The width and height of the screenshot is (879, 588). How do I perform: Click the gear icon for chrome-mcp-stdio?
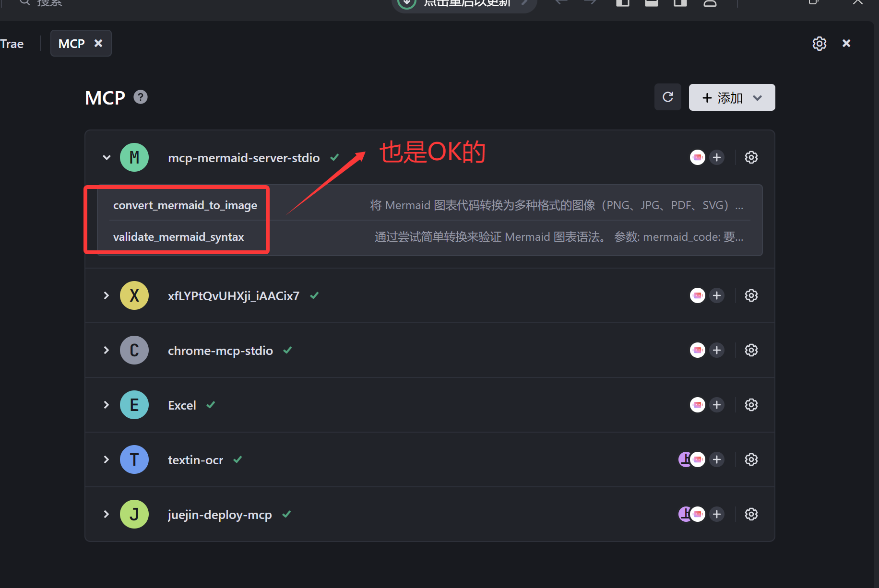pos(751,350)
